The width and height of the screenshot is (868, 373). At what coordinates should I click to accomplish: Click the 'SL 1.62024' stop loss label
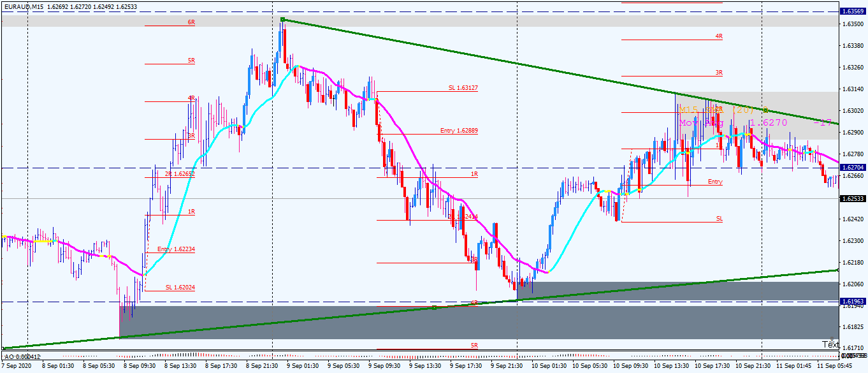point(180,288)
